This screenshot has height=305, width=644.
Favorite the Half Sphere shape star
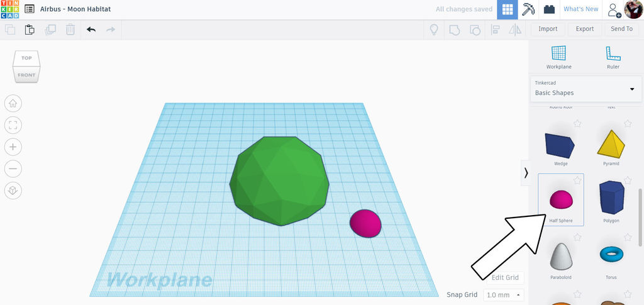(577, 180)
